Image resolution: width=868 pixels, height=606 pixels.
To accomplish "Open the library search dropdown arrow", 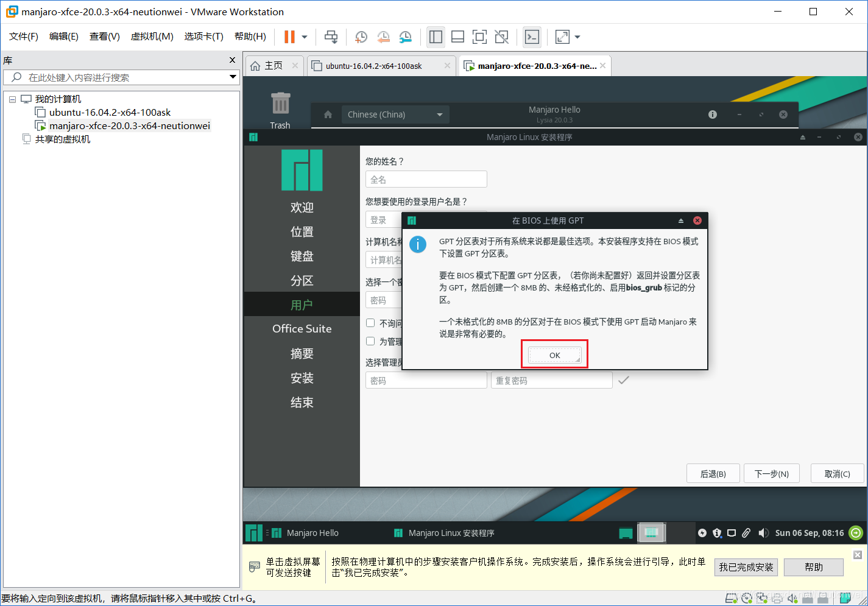I will (x=233, y=77).
